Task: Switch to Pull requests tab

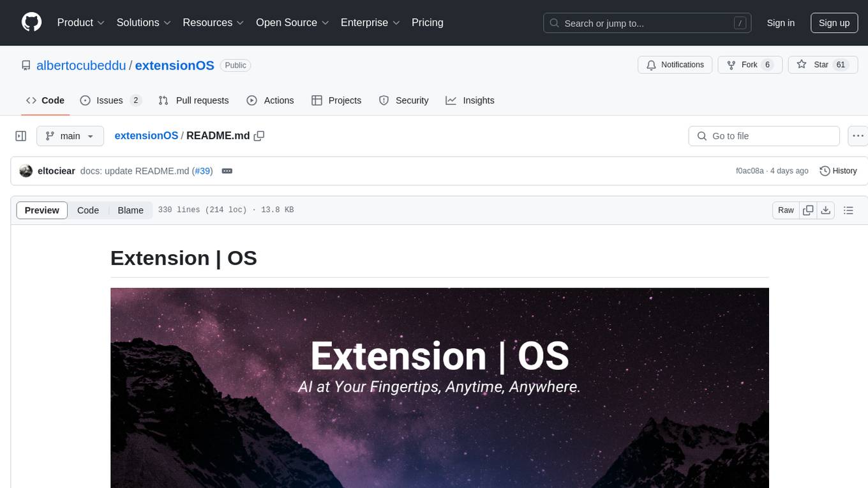Action: pos(193,100)
